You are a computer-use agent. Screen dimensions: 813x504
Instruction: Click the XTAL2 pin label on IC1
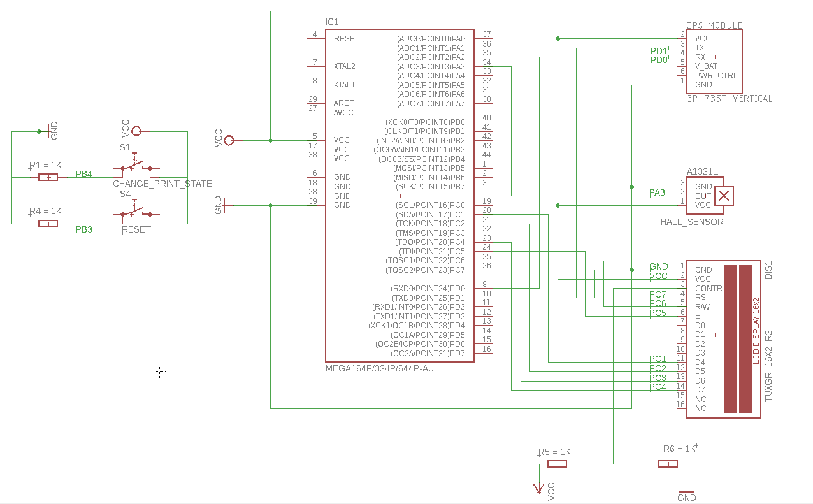[x=345, y=66]
